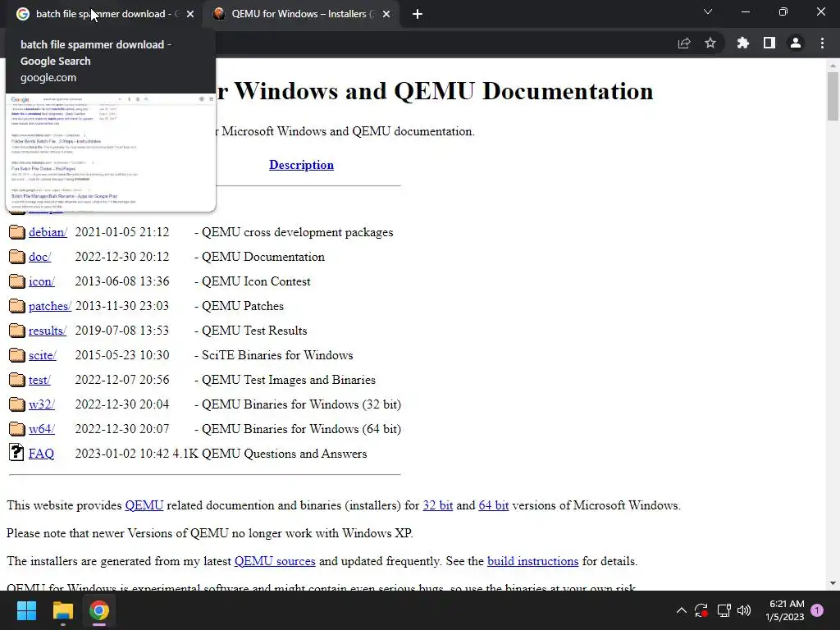
Task: Open Chrome's three-dot menu
Action: [822, 43]
